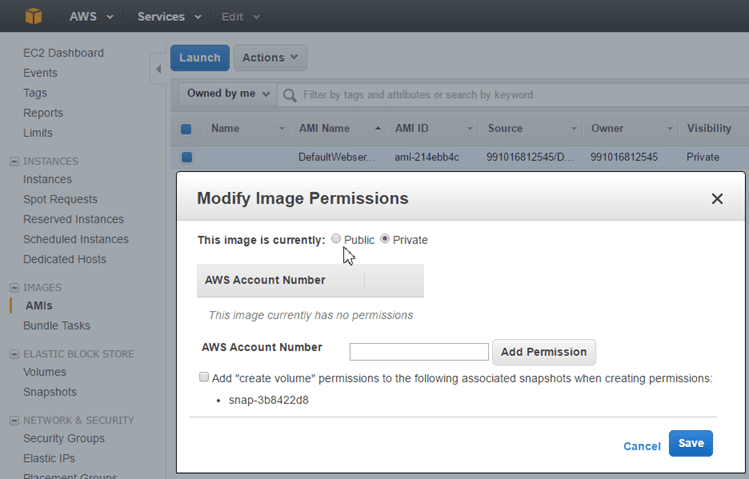
Task: Tick the create volume permissions checkbox
Action: (x=204, y=377)
